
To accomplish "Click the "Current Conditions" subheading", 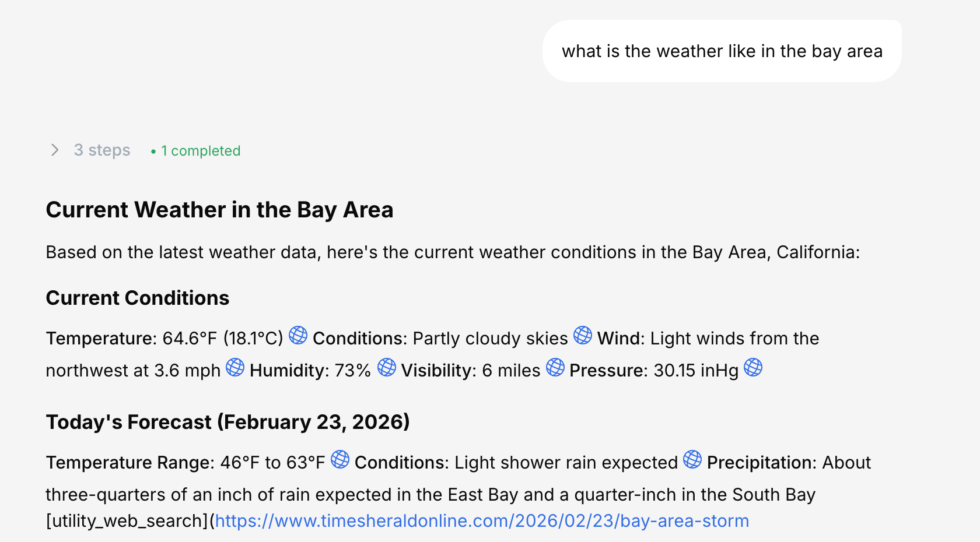I will point(138,298).
